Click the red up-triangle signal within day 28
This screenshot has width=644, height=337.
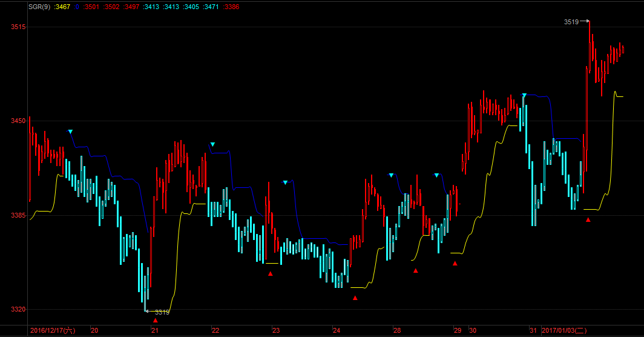point(416,271)
